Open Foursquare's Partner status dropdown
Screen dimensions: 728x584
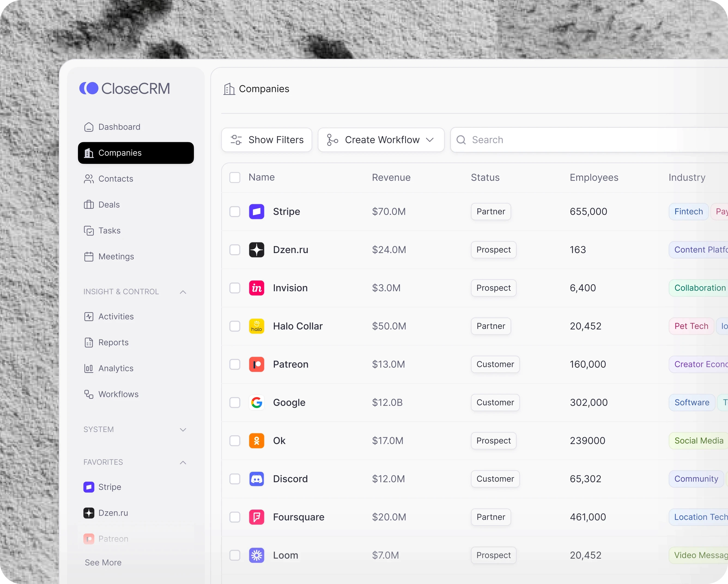click(x=491, y=517)
